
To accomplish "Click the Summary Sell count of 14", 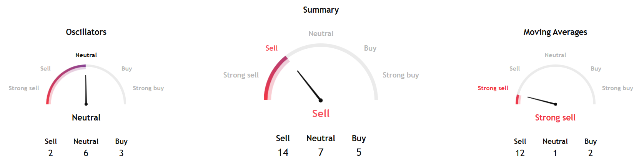I will 283,152.
